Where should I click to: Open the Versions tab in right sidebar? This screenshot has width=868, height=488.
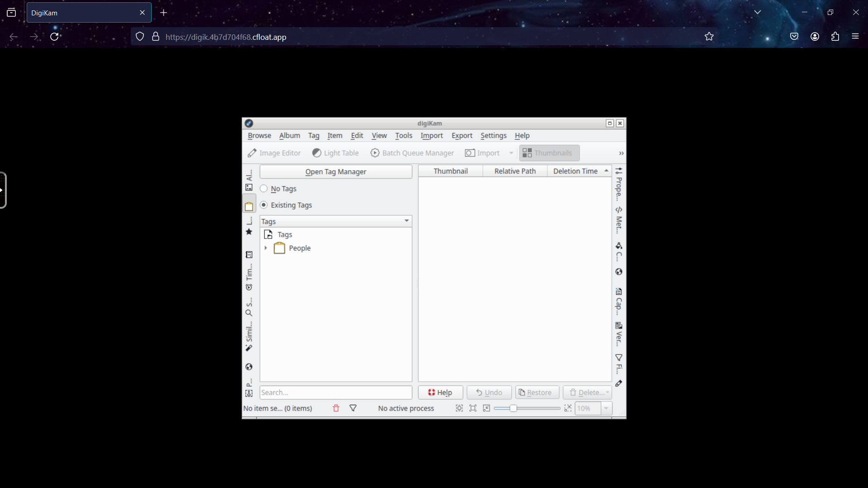click(x=619, y=335)
